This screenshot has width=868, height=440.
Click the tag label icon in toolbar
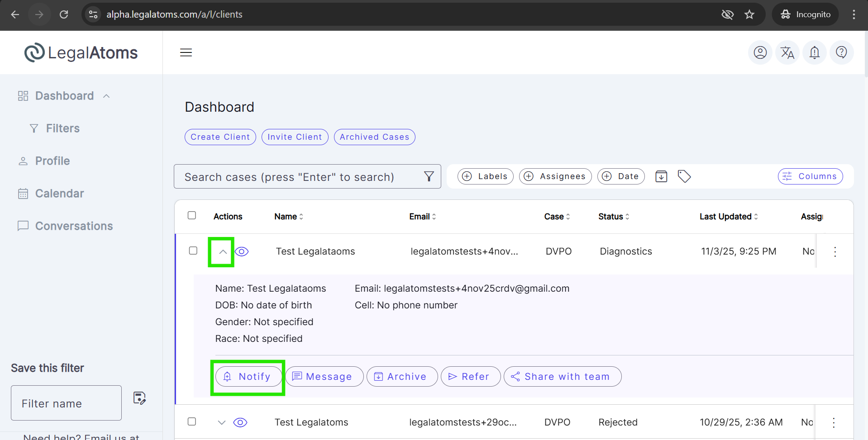pyautogui.click(x=684, y=176)
